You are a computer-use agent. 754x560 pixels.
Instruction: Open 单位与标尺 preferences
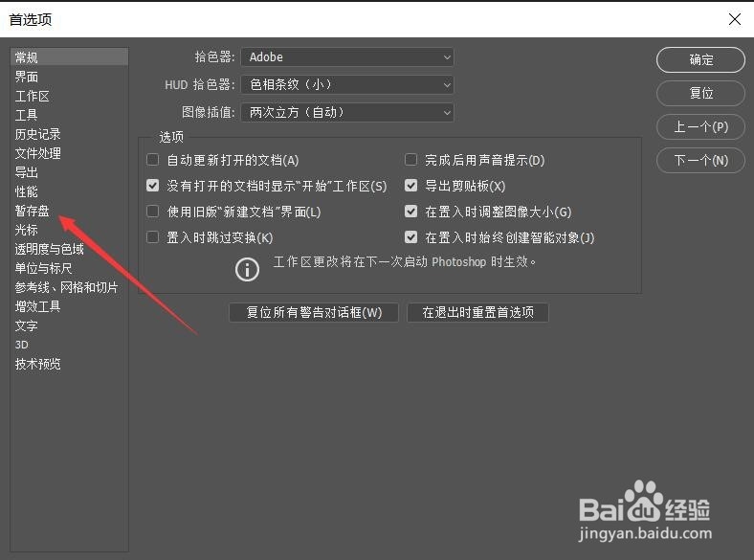[x=44, y=268]
